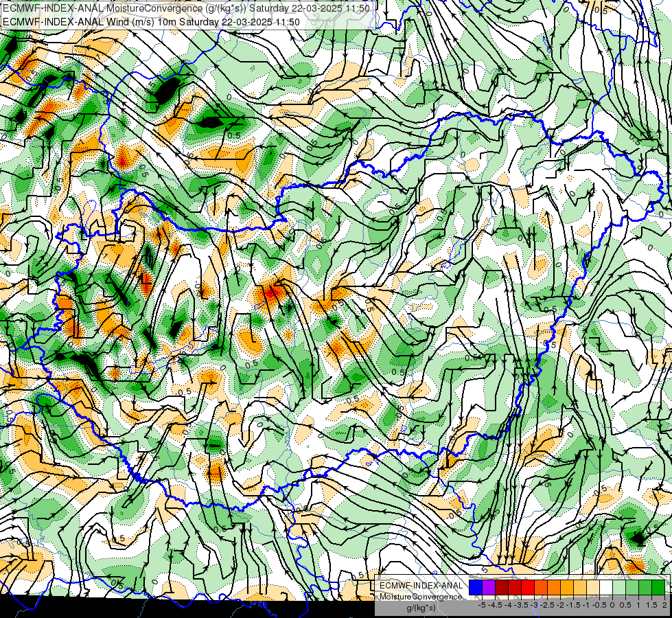Click the legend tick label '-2.5'
Viewport: 672px width, 618px height.
(547, 605)
